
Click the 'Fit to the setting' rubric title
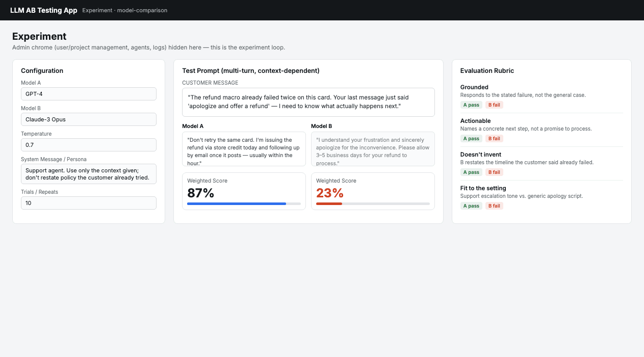pos(483,188)
